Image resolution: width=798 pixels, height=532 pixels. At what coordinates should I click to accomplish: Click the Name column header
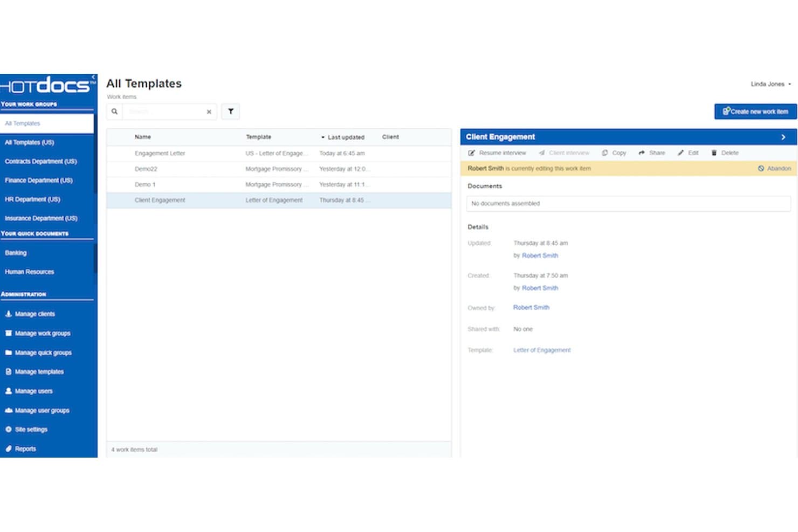point(143,137)
